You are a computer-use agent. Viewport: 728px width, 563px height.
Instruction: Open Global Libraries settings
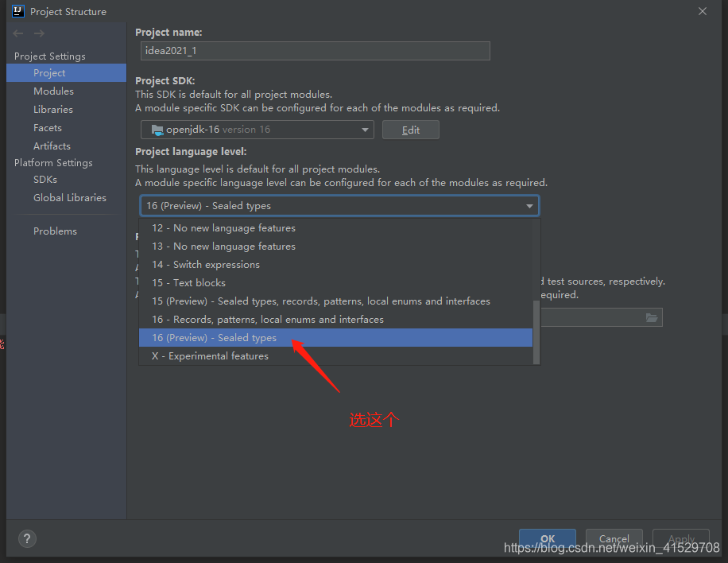pos(70,197)
